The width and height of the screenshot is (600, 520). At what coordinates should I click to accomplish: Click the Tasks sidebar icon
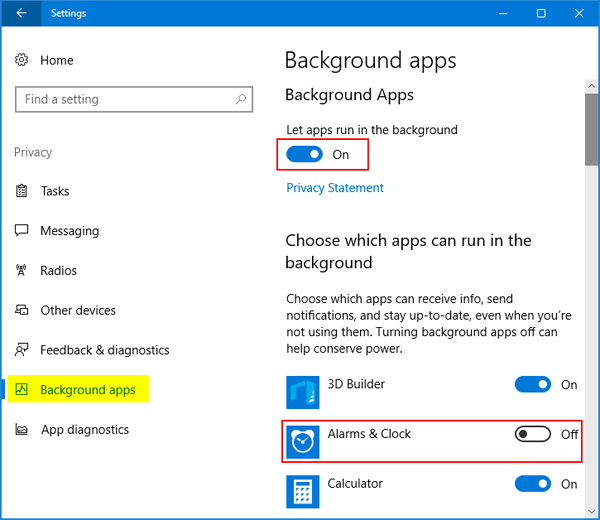(22, 191)
